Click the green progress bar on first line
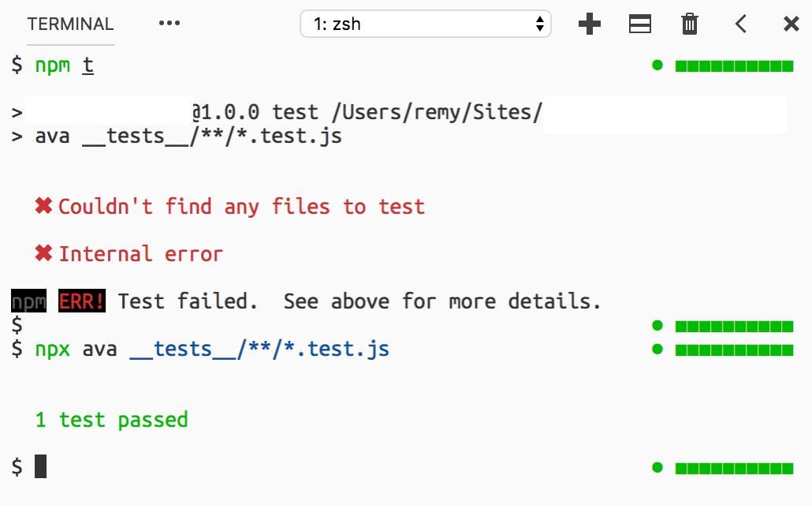812x505 pixels. click(x=734, y=65)
